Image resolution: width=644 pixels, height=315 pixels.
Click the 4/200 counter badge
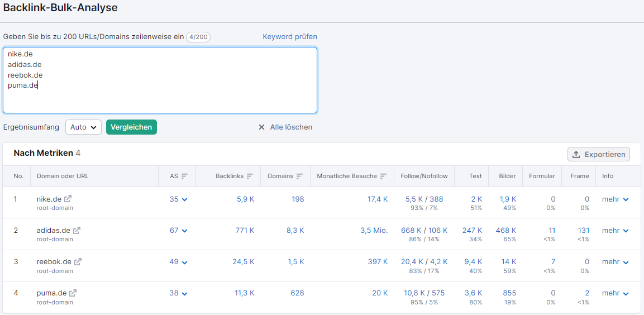tap(198, 37)
